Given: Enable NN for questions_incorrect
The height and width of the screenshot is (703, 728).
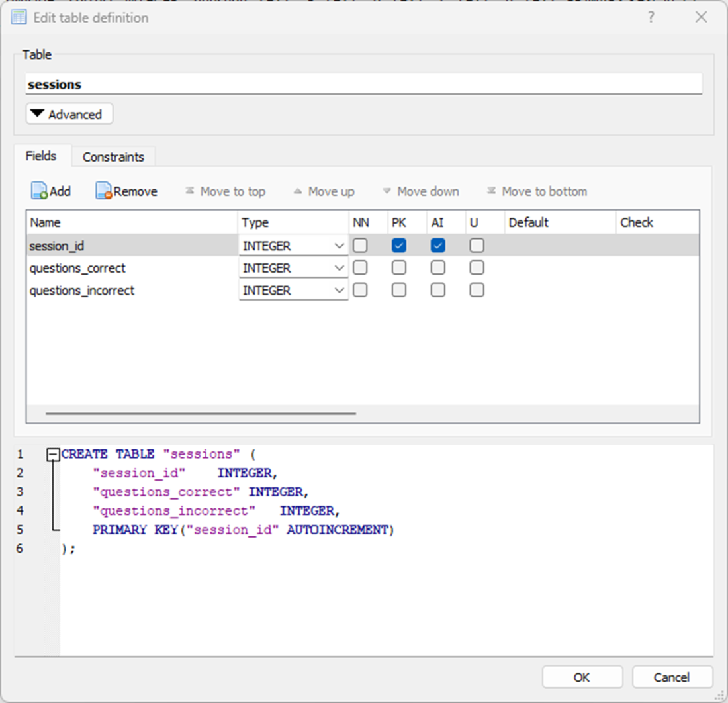Looking at the screenshot, I should click(x=360, y=290).
